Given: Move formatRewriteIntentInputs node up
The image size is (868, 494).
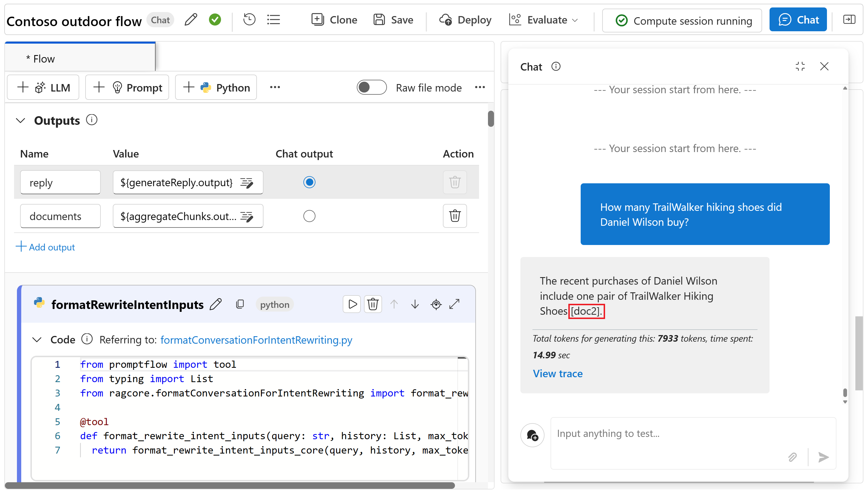Looking at the screenshot, I should (x=394, y=304).
